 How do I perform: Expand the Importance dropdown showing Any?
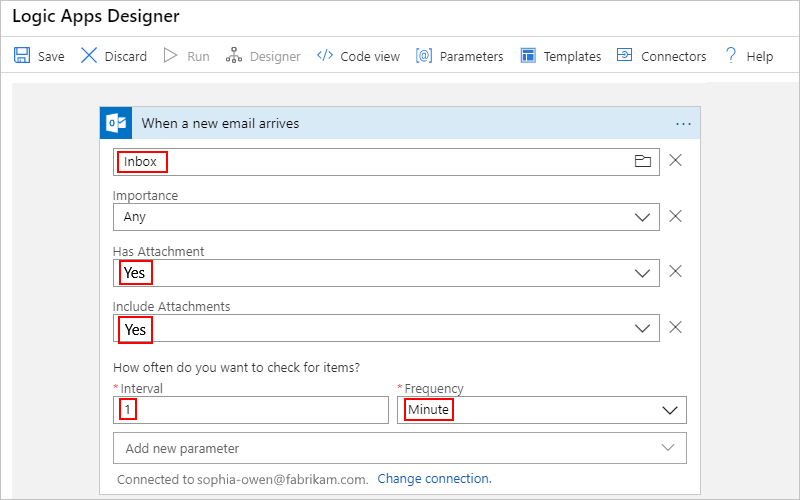click(x=642, y=217)
